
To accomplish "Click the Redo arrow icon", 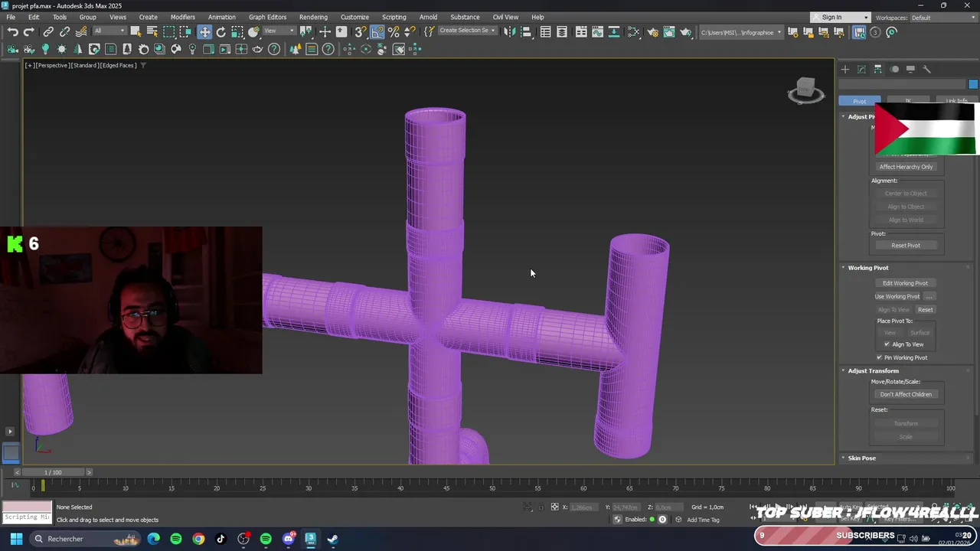I will click(x=29, y=32).
